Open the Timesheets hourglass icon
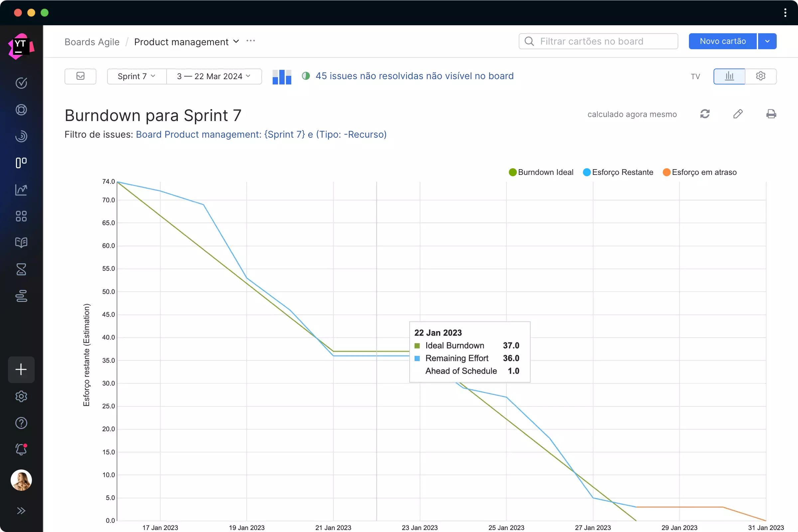The image size is (798, 532). 21,269
